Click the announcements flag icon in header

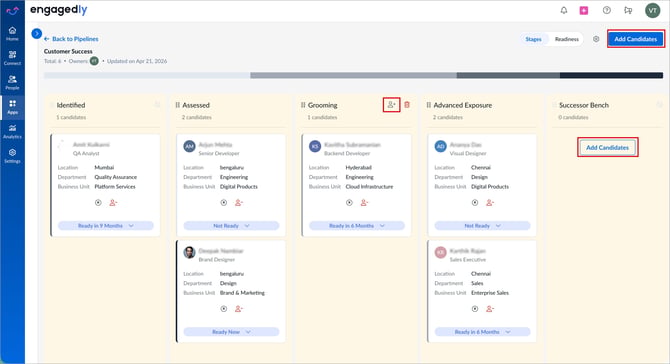pos(628,10)
